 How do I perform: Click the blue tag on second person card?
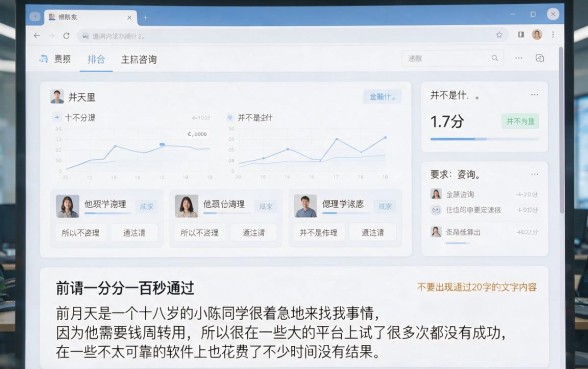pos(266,207)
